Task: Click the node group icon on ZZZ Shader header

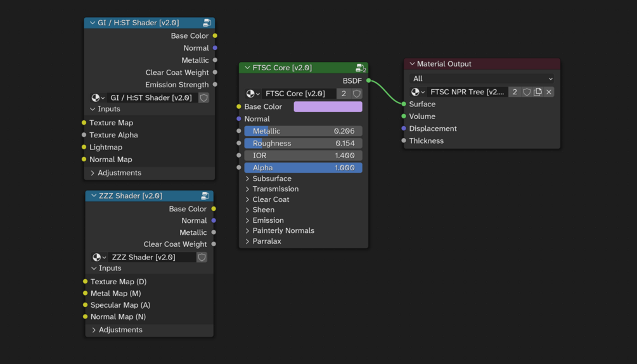Action: point(205,196)
